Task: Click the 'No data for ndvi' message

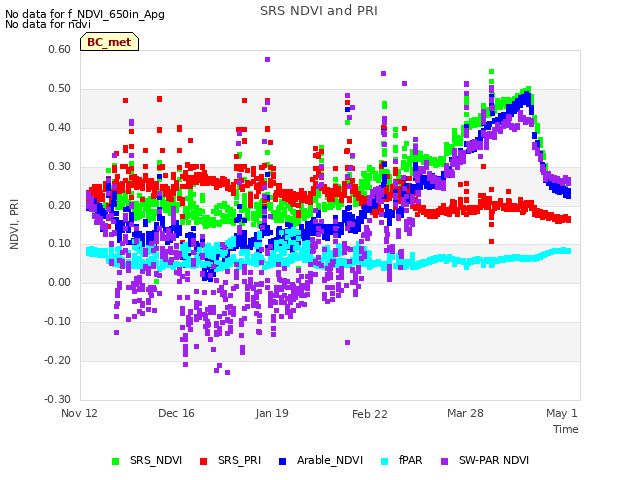Action: [x=48, y=24]
